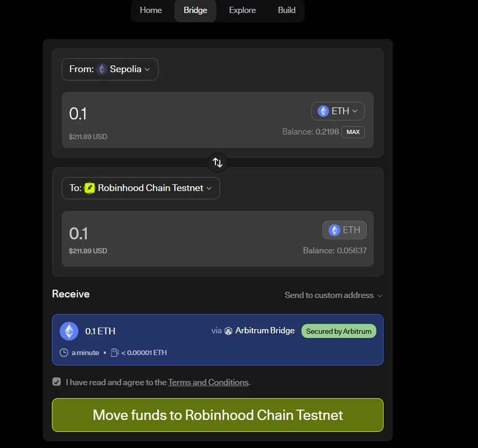
Task: Select the Bridge tab
Action: coord(196,10)
